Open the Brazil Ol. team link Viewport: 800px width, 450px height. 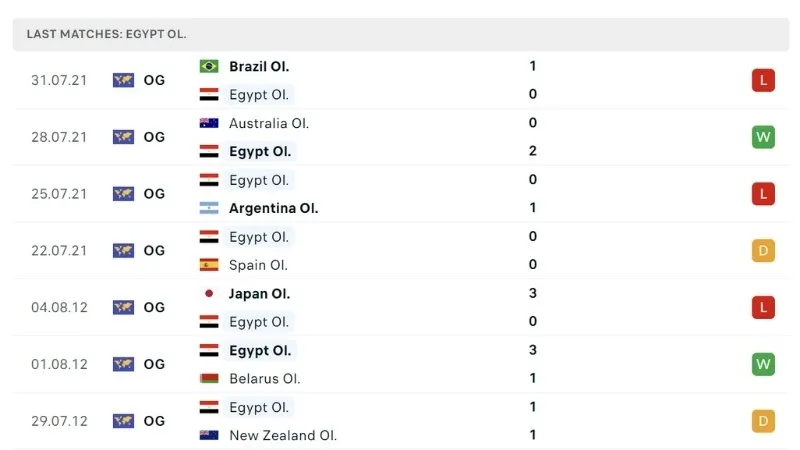[x=259, y=66]
